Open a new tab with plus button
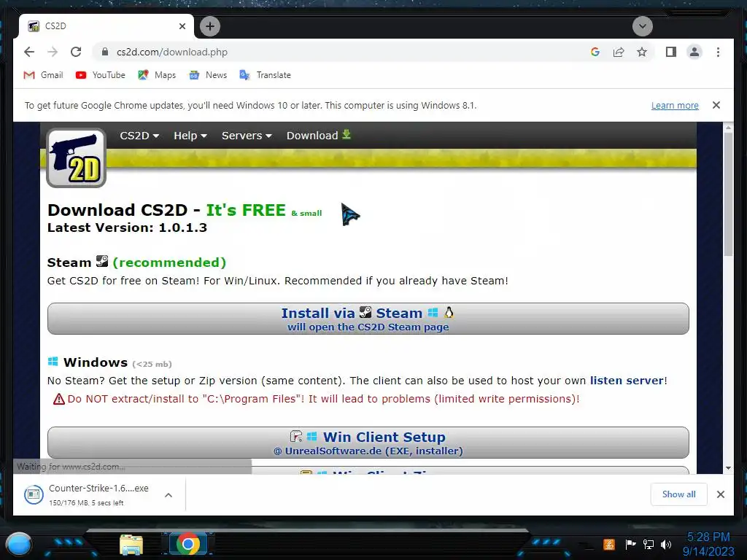Screen dimensions: 747x560 210,26
